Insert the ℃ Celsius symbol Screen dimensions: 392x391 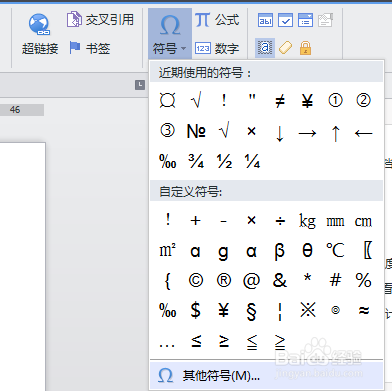[x=335, y=250]
